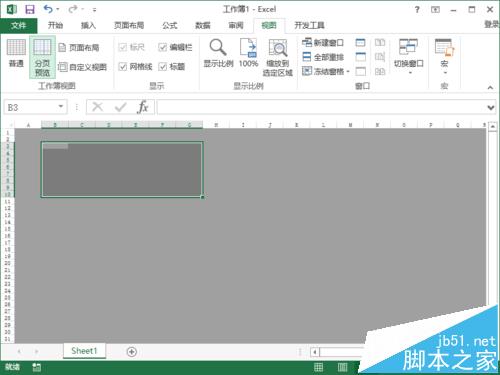
Task: Switch to the 开发工具 (Developer) tab
Action: coord(309,25)
